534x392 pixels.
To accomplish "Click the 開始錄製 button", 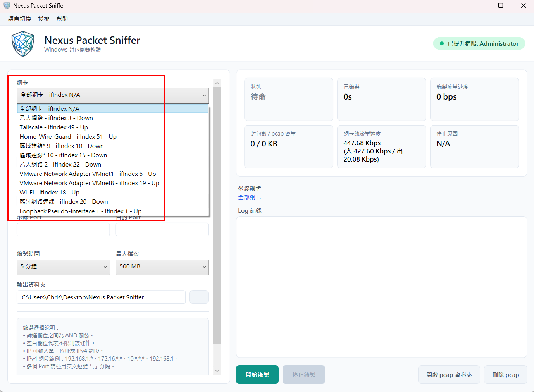I will [257, 375].
